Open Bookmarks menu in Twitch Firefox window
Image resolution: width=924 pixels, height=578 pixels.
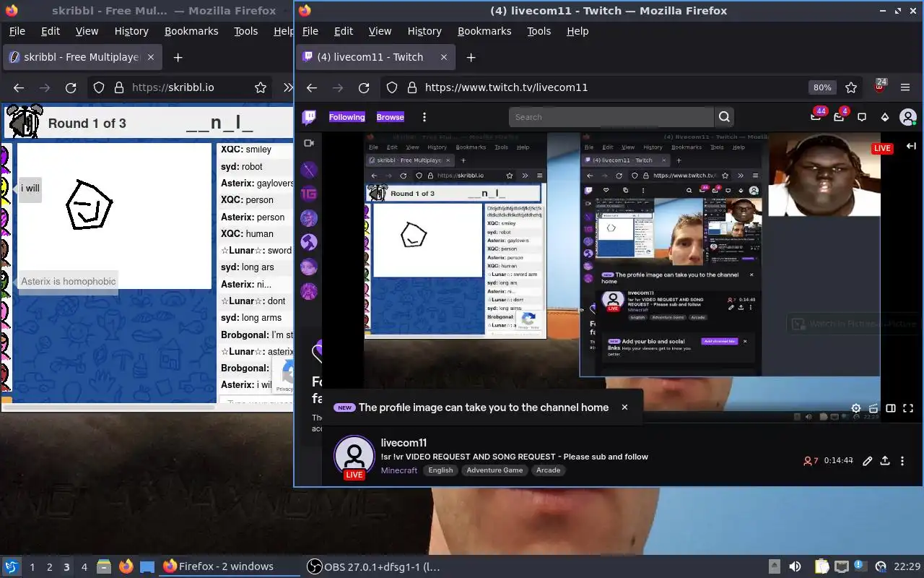click(x=484, y=31)
